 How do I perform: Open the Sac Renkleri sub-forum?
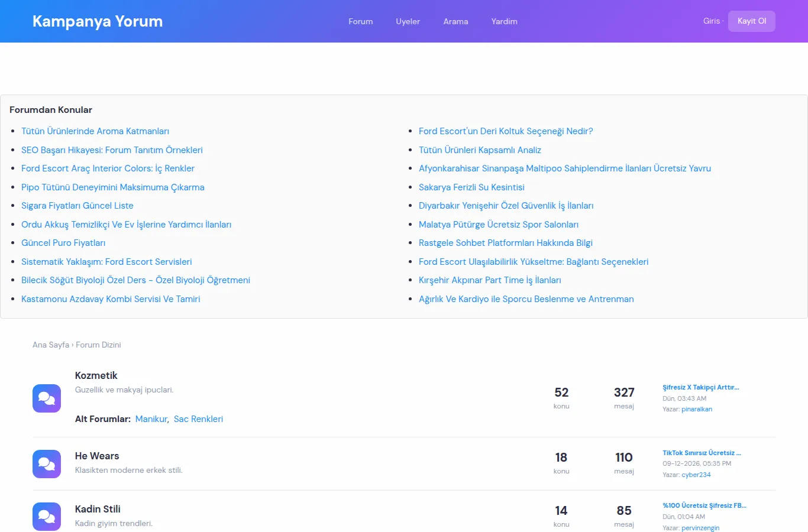coord(198,419)
